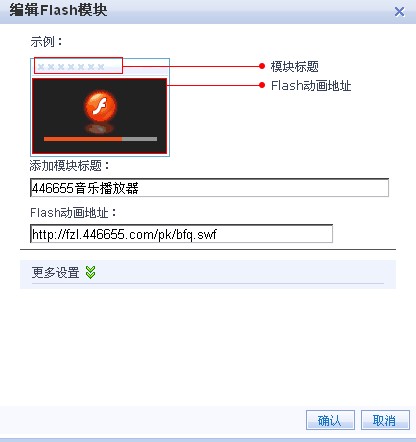Viewport: 416px width, 442px height.
Task: Click the 示例 example label
Action: [x=46, y=42]
